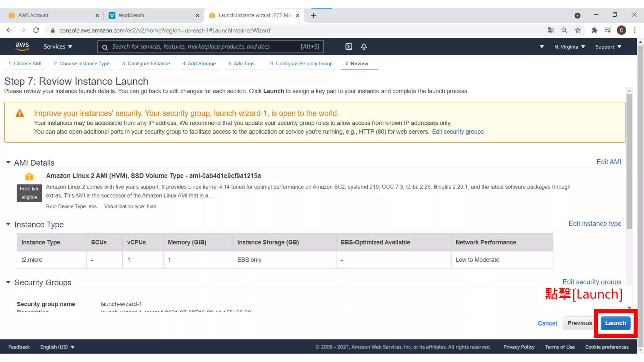Click browser extensions puzzle icon

[594, 30]
